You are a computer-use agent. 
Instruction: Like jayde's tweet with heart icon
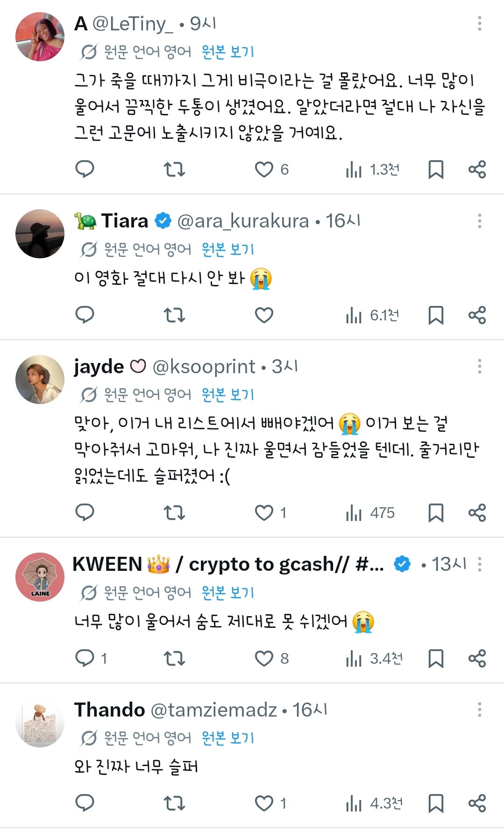pos(264,513)
